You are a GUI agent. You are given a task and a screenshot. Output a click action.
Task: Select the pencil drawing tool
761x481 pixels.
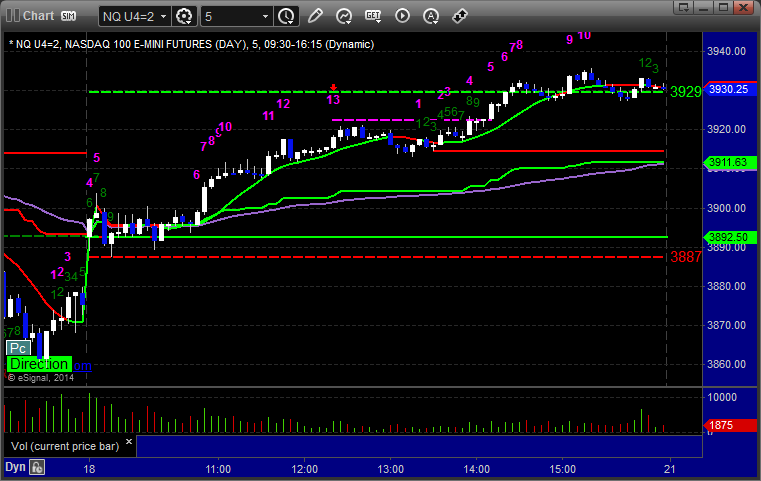point(315,16)
